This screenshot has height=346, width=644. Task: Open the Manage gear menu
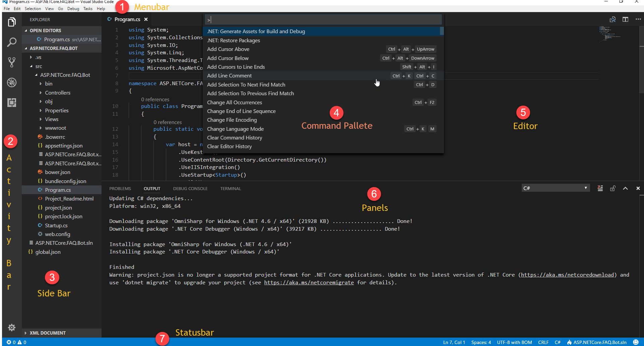coord(12,328)
